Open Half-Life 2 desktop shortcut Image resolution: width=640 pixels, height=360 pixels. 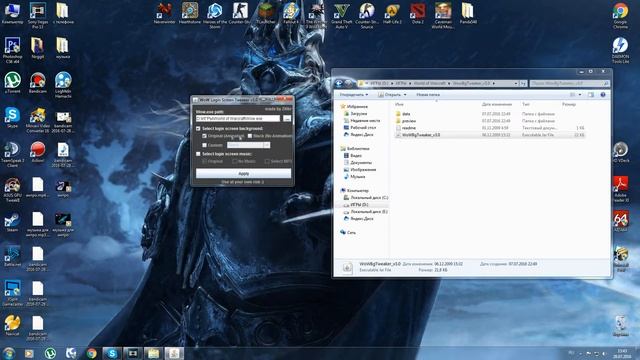pos(392,13)
